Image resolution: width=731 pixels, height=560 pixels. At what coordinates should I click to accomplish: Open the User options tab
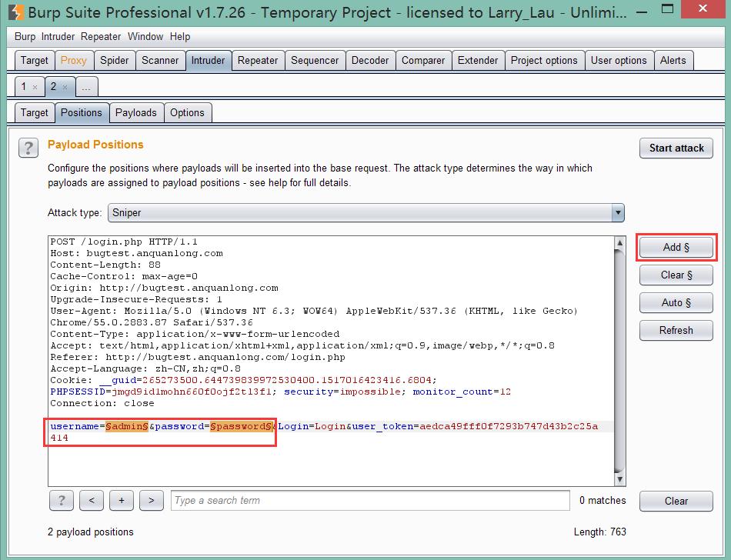(x=619, y=61)
